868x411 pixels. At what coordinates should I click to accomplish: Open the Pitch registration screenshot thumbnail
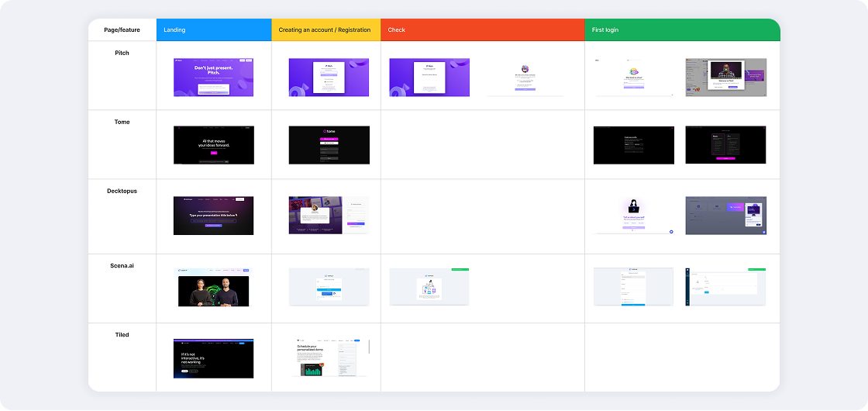tap(329, 77)
